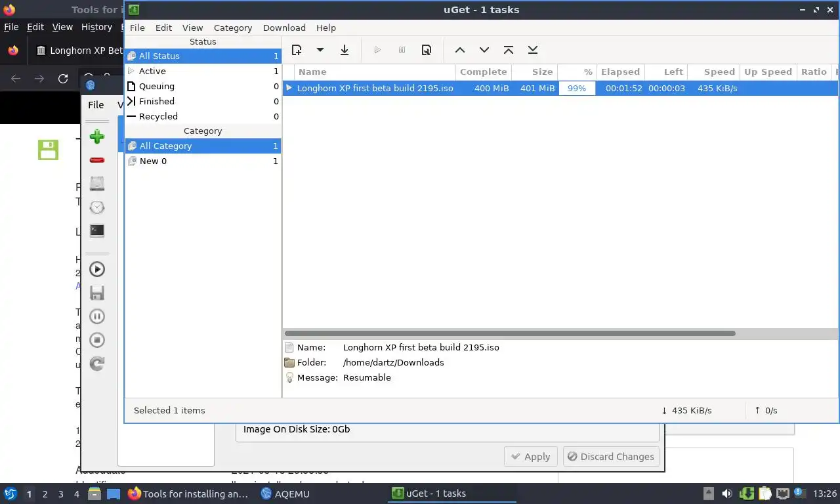The width and height of the screenshot is (840, 504).
Task: Click the AQEMU clock icon in sidebar
Action: [x=97, y=207]
